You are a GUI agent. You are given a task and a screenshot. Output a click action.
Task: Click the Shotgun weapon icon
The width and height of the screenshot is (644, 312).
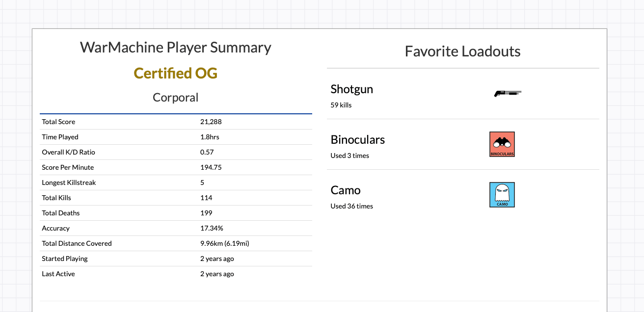click(x=508, y=93)
